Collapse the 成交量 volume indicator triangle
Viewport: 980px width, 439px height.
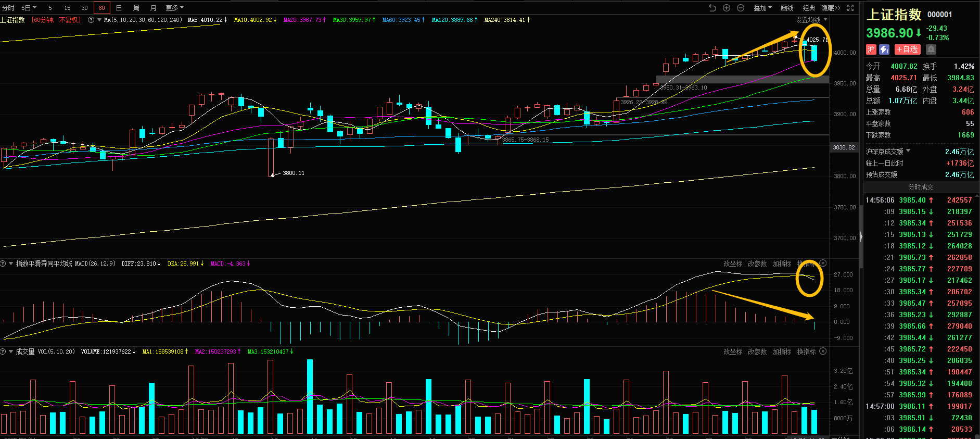(x=10, y=352)
